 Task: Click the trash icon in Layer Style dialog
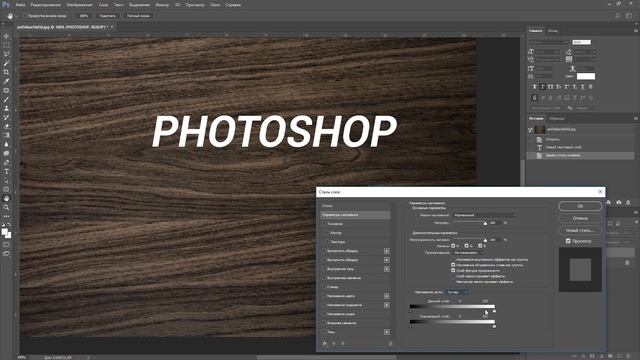click(x=390, y=344)
